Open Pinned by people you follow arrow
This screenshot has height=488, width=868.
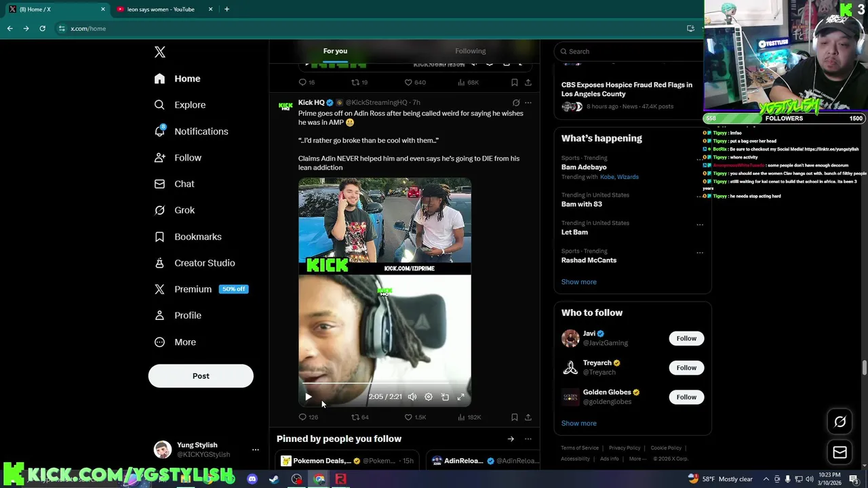pos(511,439)
